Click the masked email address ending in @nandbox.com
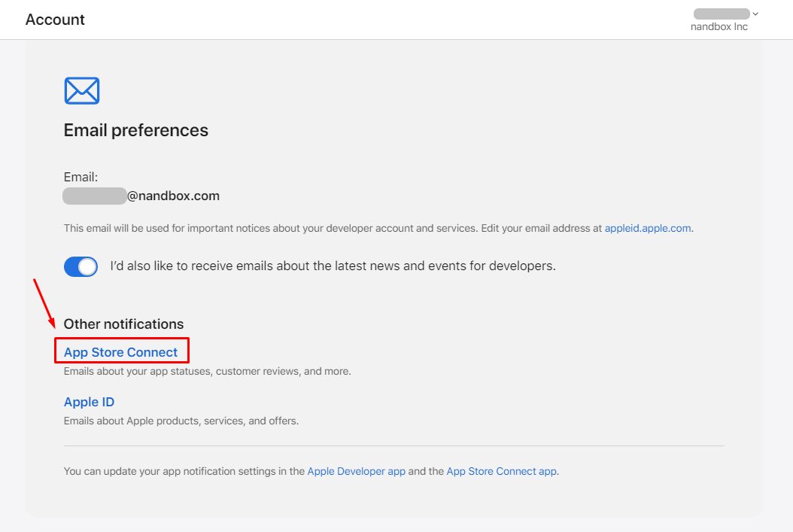 coord(140,196)
